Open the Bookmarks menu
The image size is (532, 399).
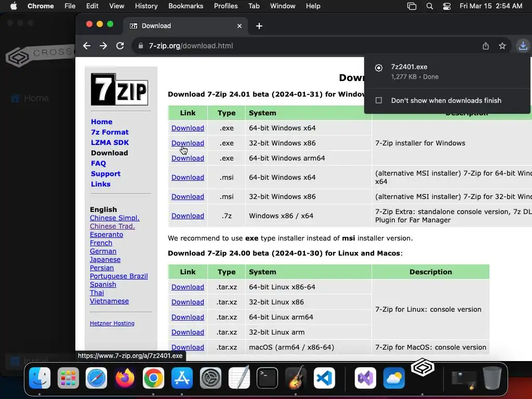pyautogui.click(x=186, y=6)
